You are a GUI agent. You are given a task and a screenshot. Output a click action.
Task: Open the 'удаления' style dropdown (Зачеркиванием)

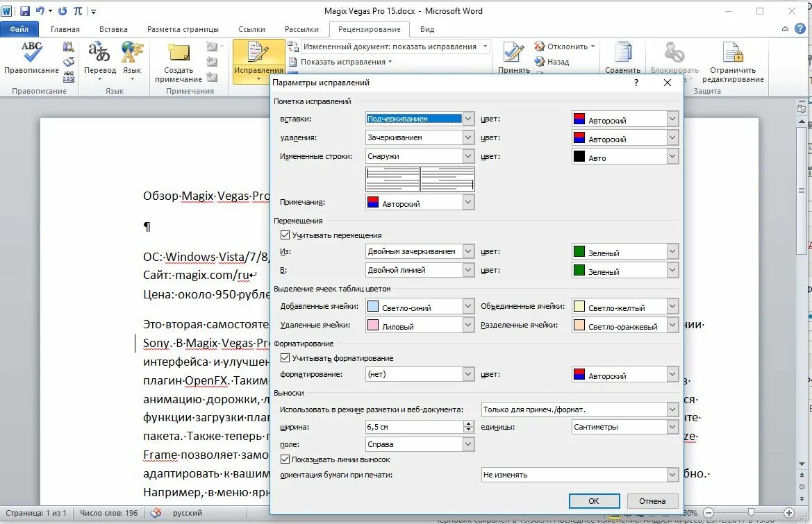coord(420,137)
